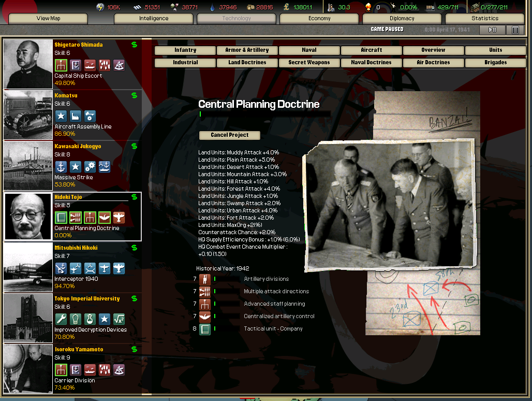
Task: Click Tokyo Imperial University's lightbulb icon
Action: pos(75,319)
